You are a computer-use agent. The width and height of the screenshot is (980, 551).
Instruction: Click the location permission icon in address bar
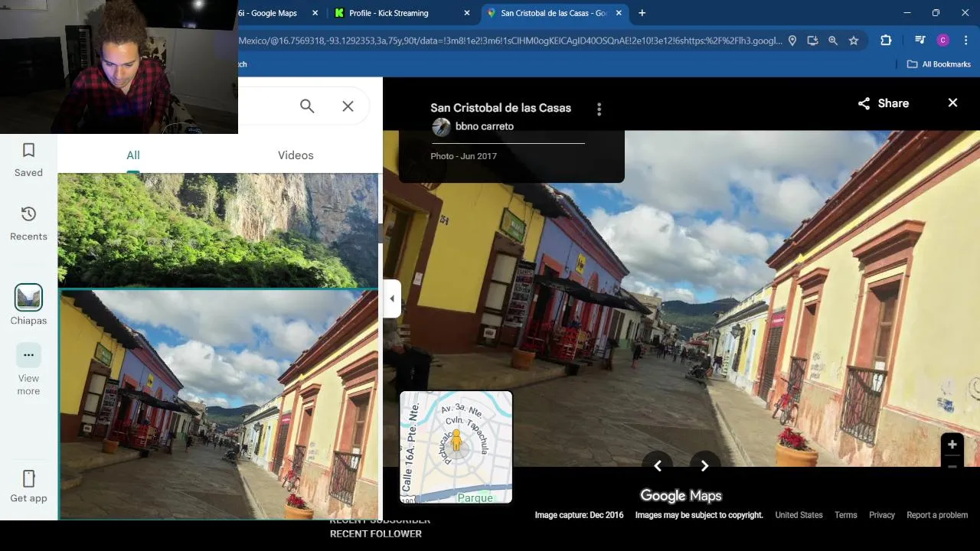792,41
